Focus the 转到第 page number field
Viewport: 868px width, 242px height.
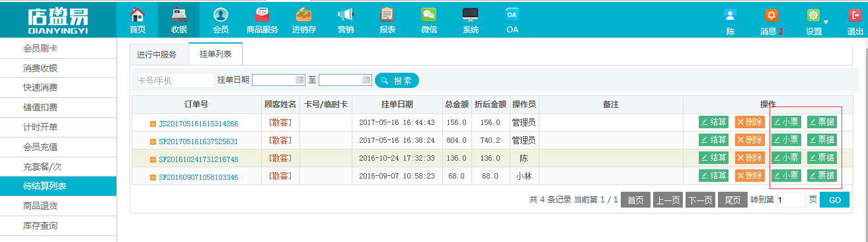[x=791, y=200]
